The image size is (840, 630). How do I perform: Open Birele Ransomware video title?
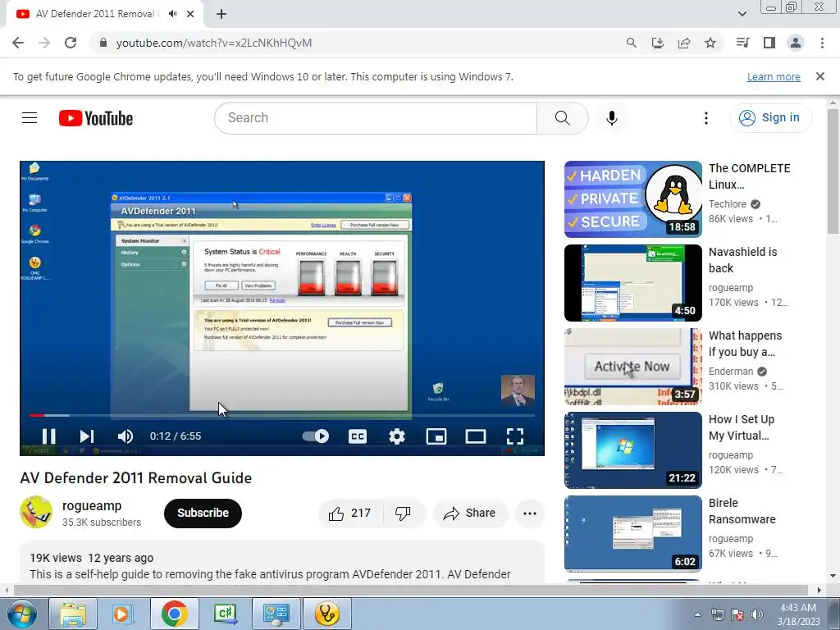(x=742, y=511)
